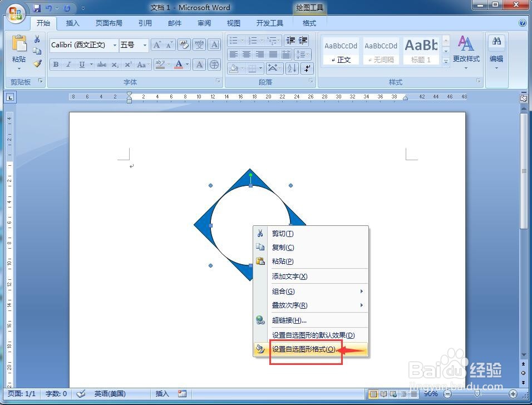Open the phonetic guide (wén) tool
Screen dimensions: 532x405
(x=199, y=45)
